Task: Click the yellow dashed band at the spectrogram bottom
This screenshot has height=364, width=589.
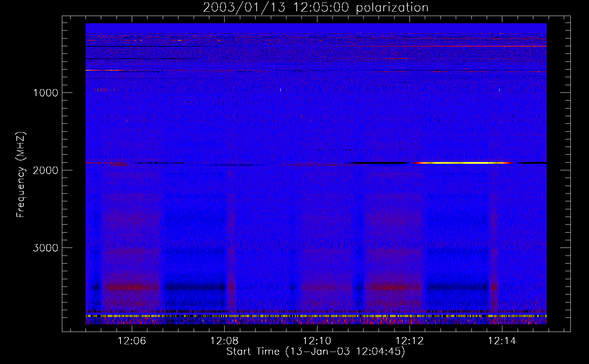Action: click(x=316, y=316)
